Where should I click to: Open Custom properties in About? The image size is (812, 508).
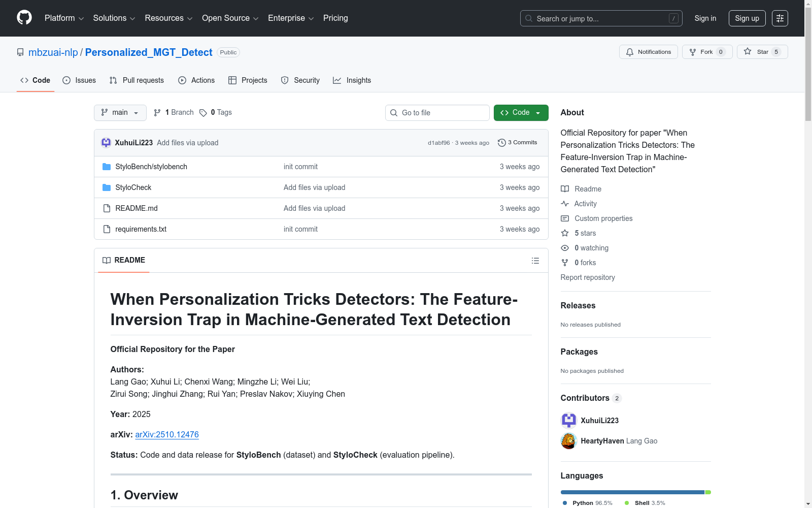tap(597, 218)
